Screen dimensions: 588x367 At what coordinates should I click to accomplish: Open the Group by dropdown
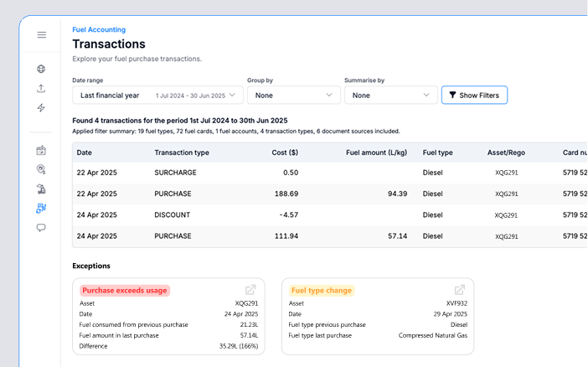pyautogui.click(x=292, y=96)
